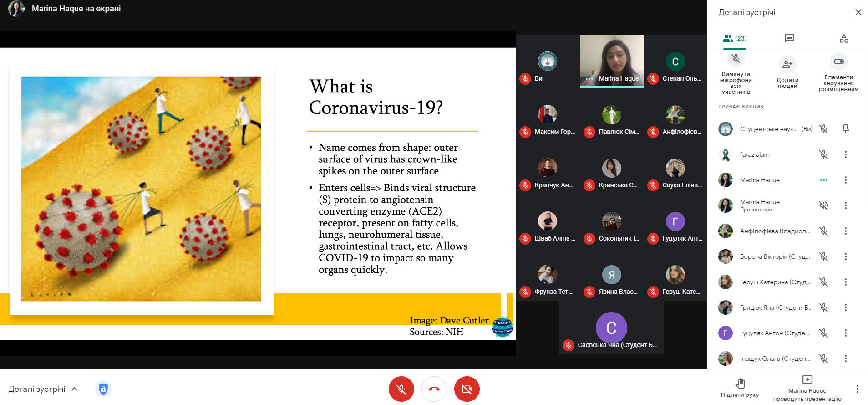The image size is (868, 405).
Task: Click Підняти руку raise hand button
Action: (740, 388)
